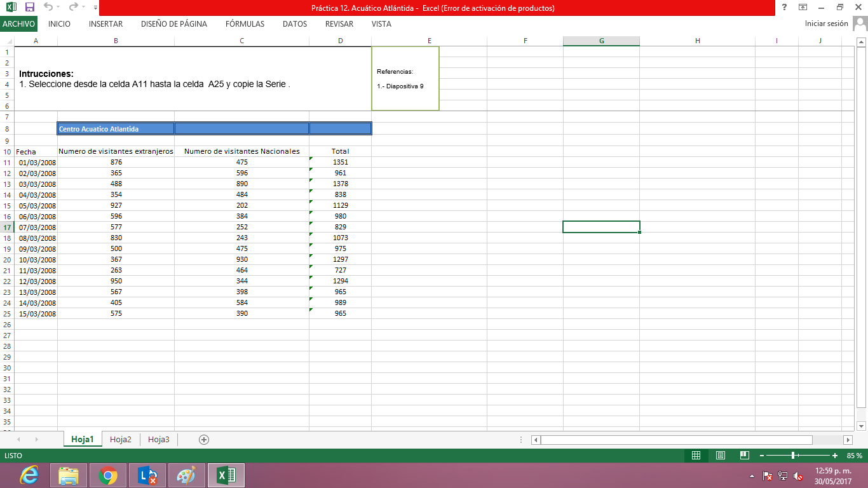
Task: Click the Redo arrow icon
Action: click(73, 8)
